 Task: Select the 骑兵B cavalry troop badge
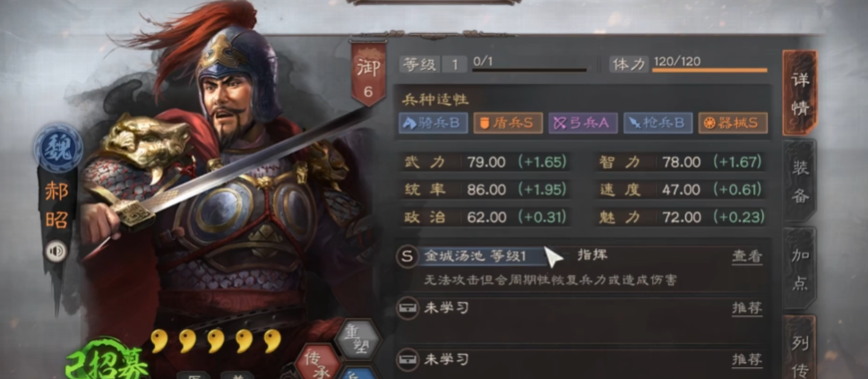coord(433,123)
